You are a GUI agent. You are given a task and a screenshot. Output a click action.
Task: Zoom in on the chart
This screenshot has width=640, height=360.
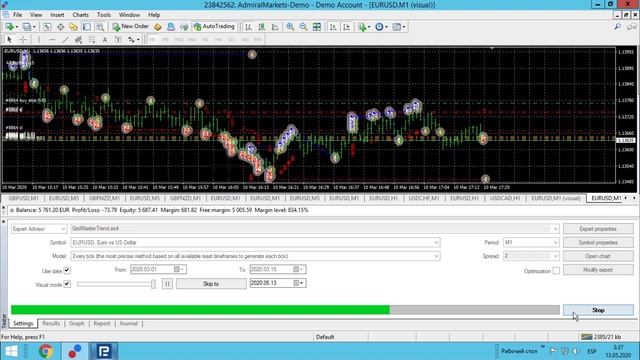(x=290, y=27)
